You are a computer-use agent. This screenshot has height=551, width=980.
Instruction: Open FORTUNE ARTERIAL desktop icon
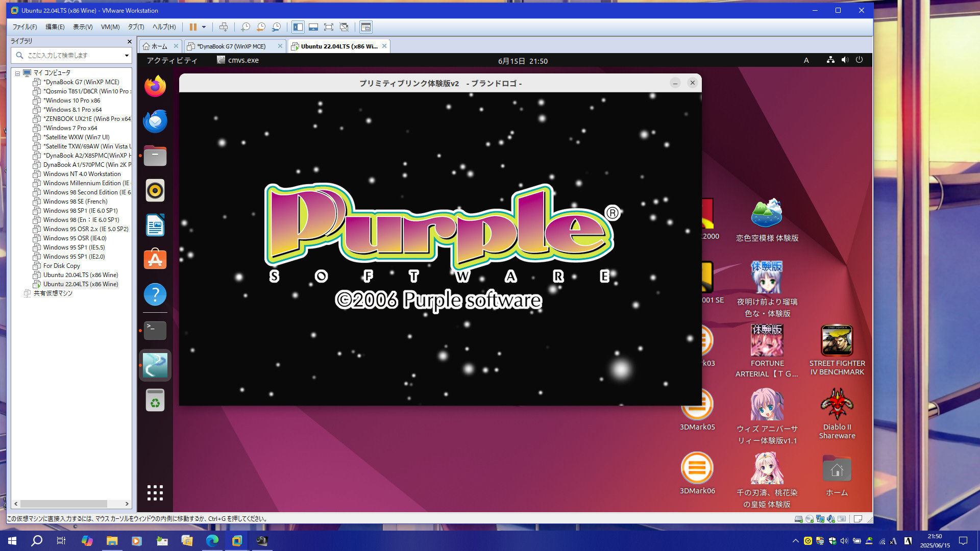coord(767,352)
